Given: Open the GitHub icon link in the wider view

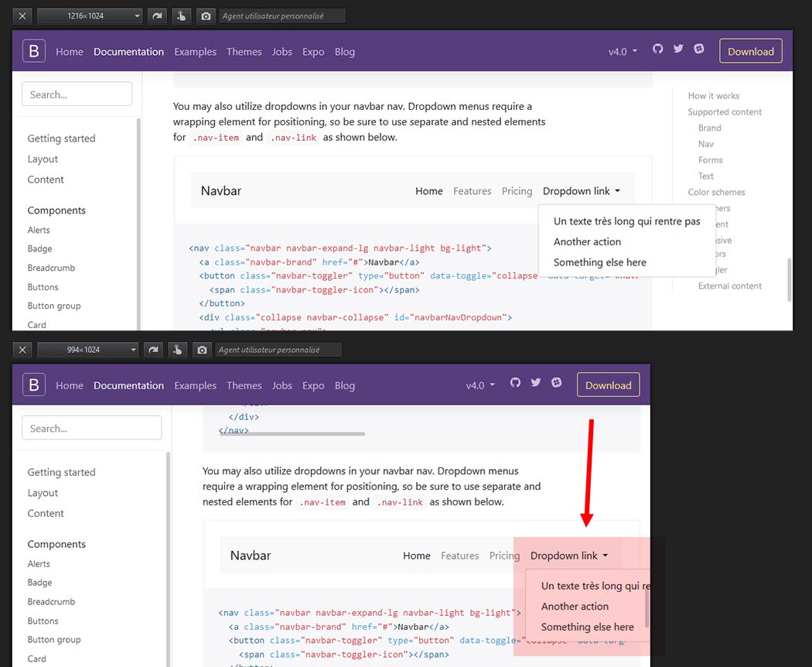Looking at the screenshot, I should (657, 49).
